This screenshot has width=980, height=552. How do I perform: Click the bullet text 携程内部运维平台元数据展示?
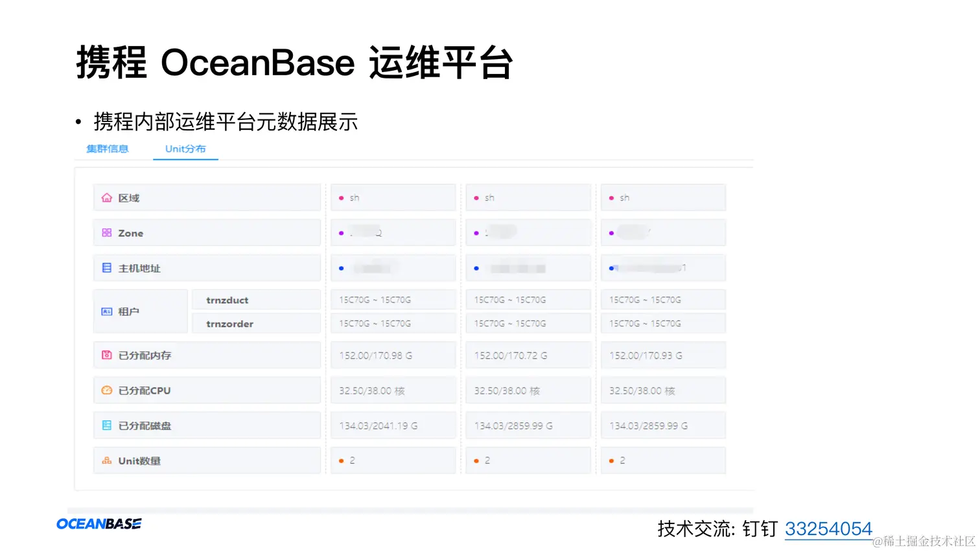(x=226, y=121)
